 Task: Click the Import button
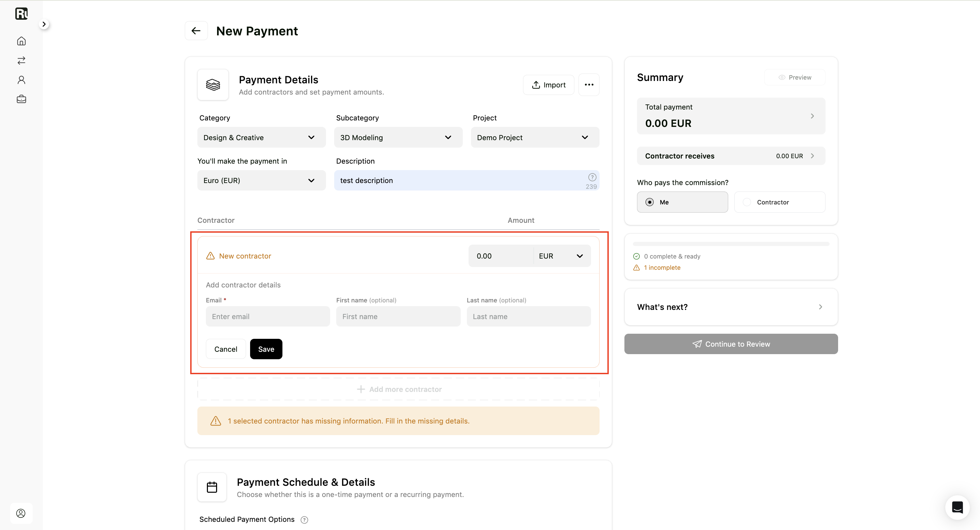click(549, 85)
